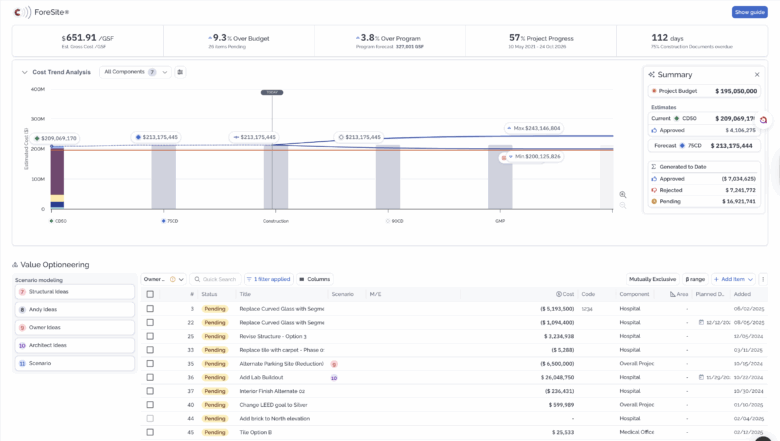Click the filter applied funnel icon
Screen dimensions: 780x441
tap(249, 279)
